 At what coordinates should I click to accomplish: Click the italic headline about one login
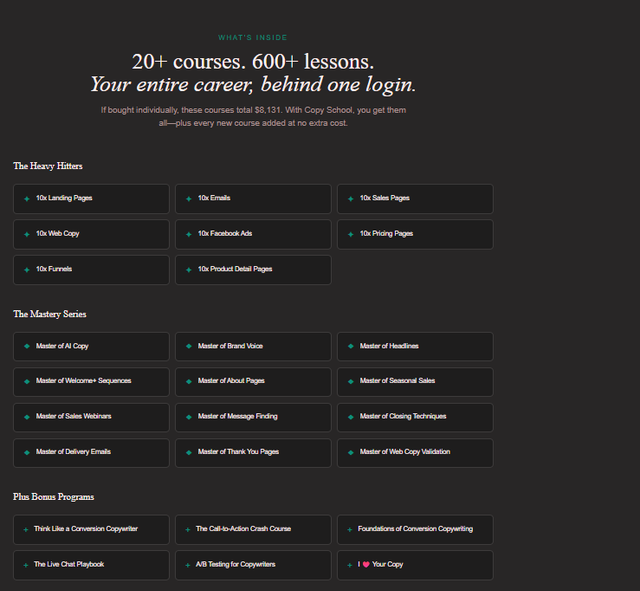(x=253, y=84)
